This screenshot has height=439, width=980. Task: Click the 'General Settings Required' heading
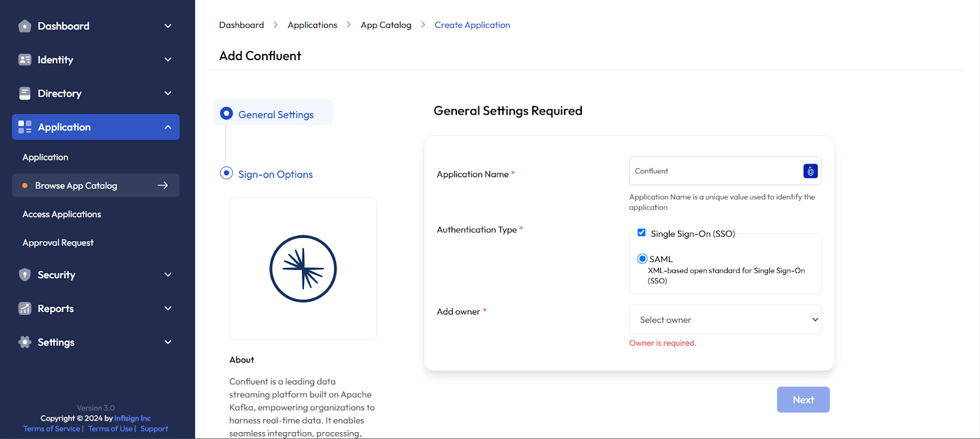click(508, 111)
